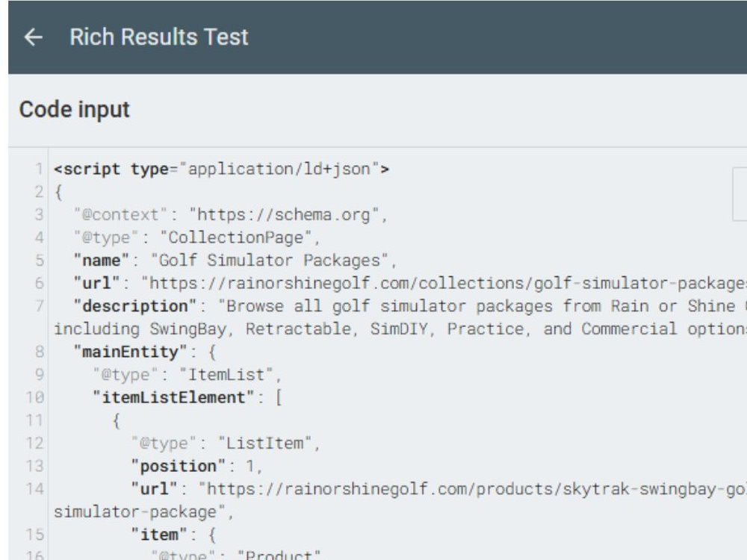
Task: Click the Rich Results Test title
Action: click(159, 37)
